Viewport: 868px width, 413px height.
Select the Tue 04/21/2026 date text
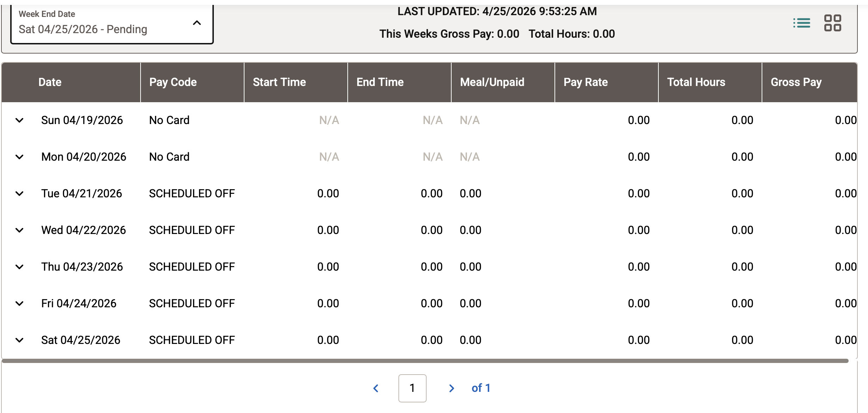pyautogui.click(x=82, y=194)
